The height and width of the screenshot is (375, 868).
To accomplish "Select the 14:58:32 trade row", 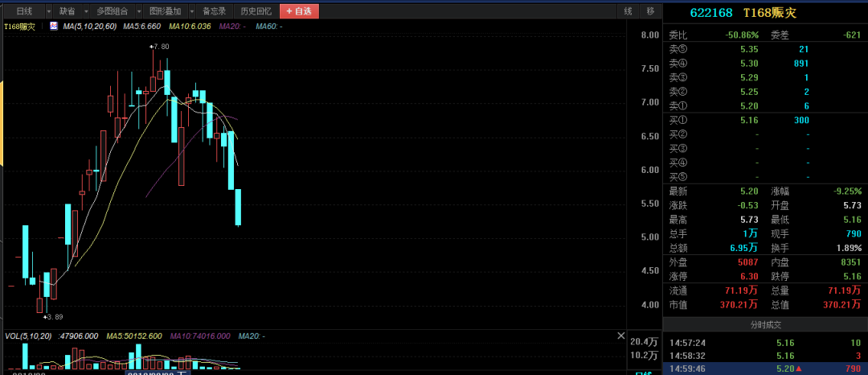I will coord(766,356).
